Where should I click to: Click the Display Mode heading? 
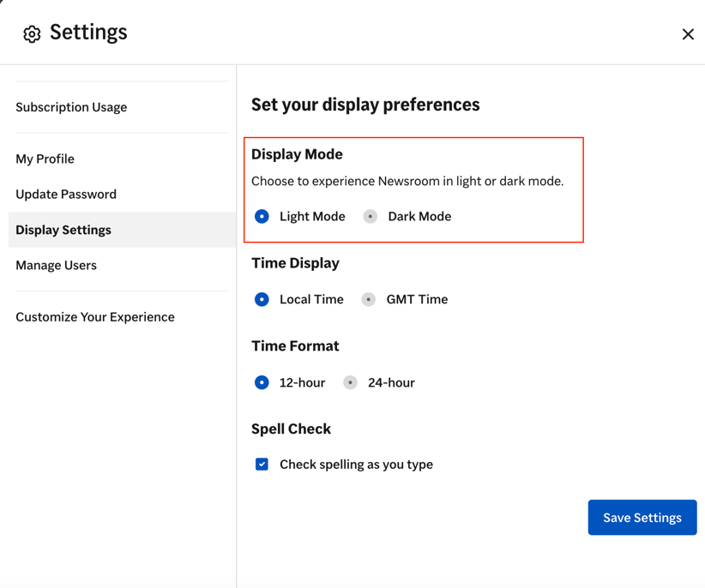click(x=297, y=154)
